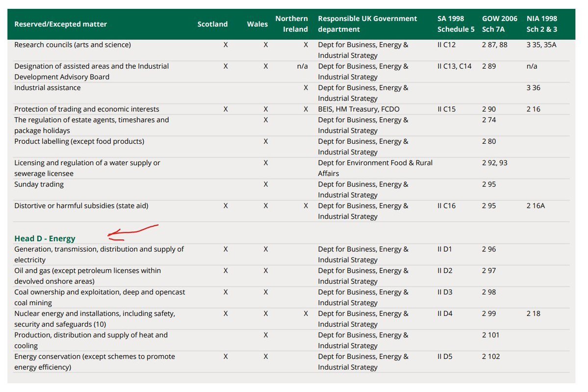Select 'Distortive or harmful subsidies (state aid)'

tap(81, 206)
